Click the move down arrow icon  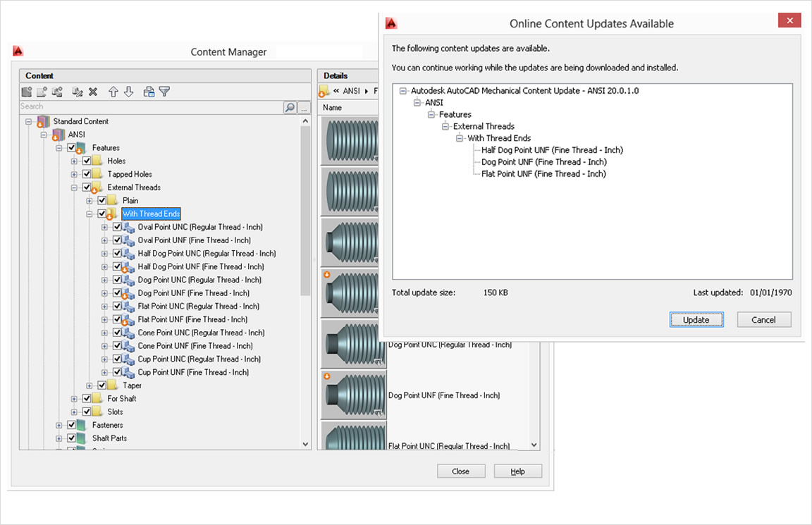coord(129,92)
